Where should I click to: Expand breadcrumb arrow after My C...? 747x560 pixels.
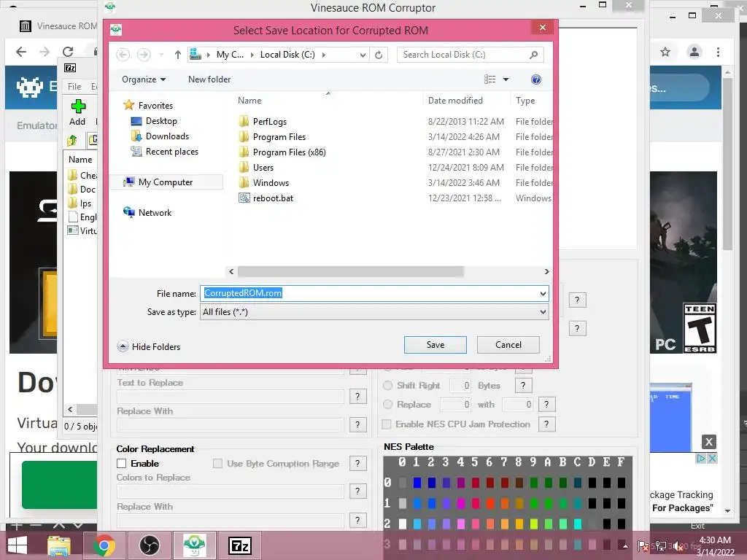point(252,55)
